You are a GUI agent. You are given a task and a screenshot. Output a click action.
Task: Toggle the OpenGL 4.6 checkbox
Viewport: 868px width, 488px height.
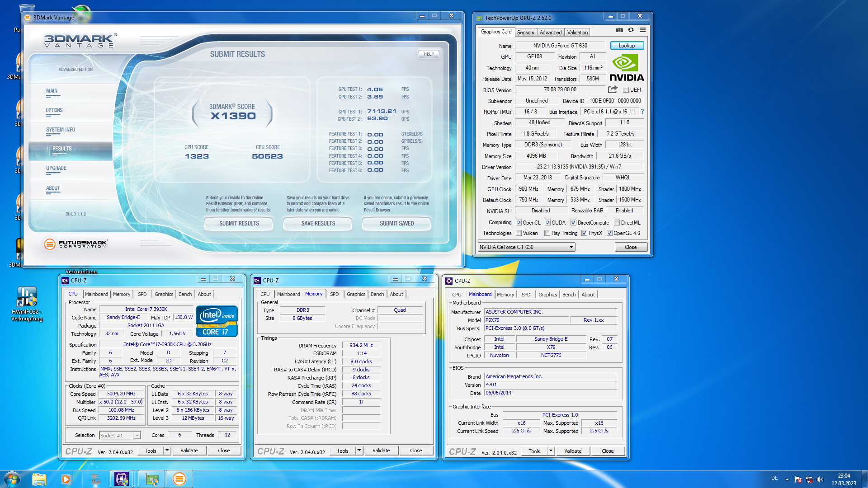click(x=609, y=233)
